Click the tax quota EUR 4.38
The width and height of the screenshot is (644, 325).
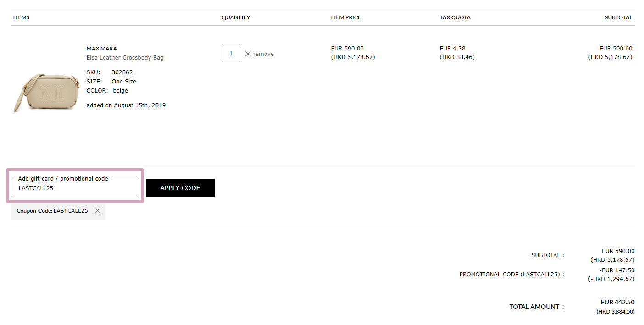[453, 49]
